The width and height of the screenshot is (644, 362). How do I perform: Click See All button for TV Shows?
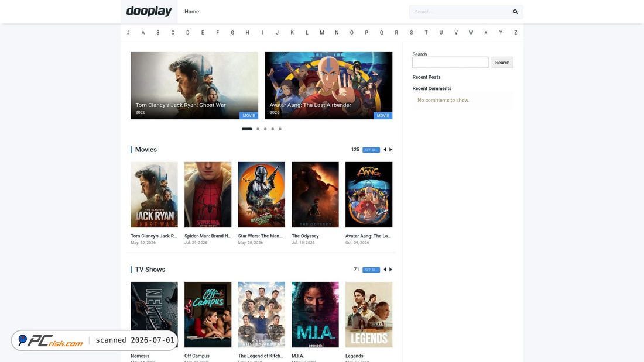click(x=371, y=270)
